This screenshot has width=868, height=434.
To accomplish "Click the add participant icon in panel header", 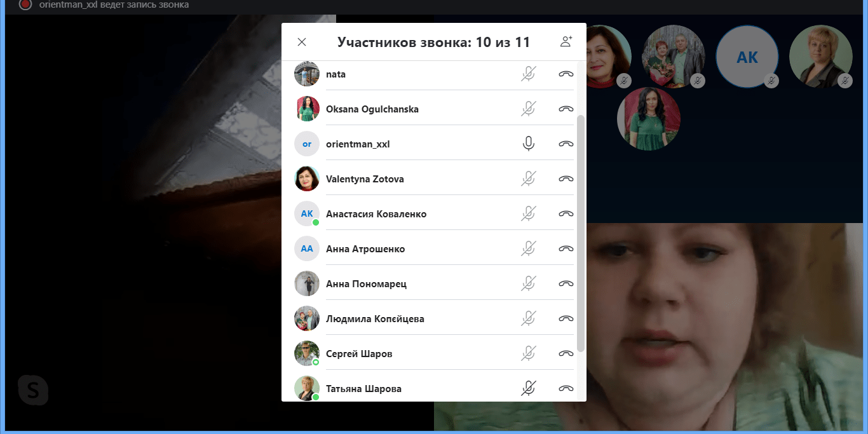I will (x=566, y=42).
